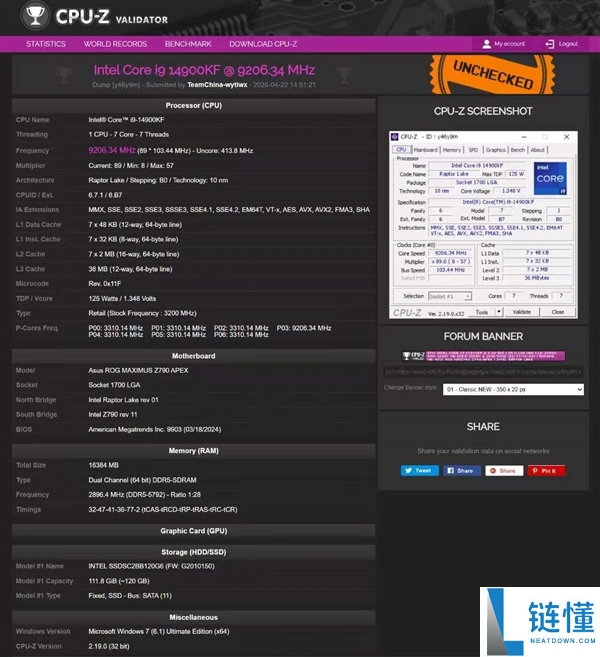Open the WORLD RECORDS menu item
The height and width of the screenshot is (657, 600).
pyautogui.click(x=115, y=44)
